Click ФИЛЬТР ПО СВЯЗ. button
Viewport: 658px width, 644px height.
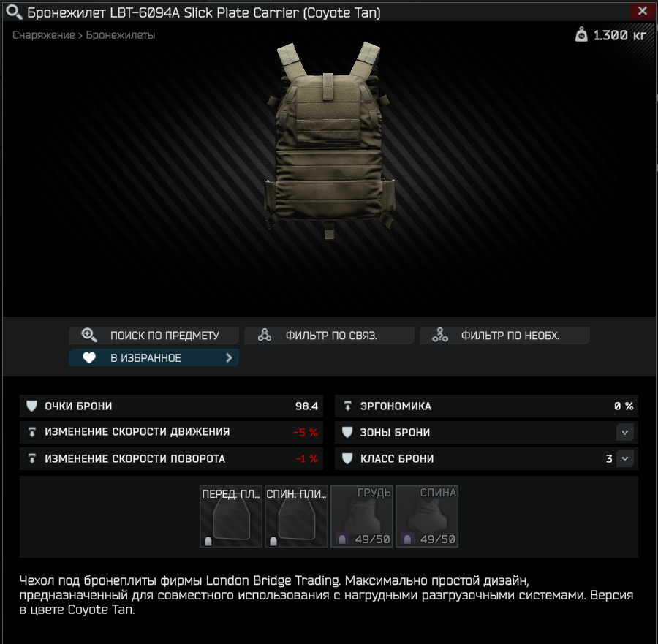pyautogui.click(x=330, y=336)
